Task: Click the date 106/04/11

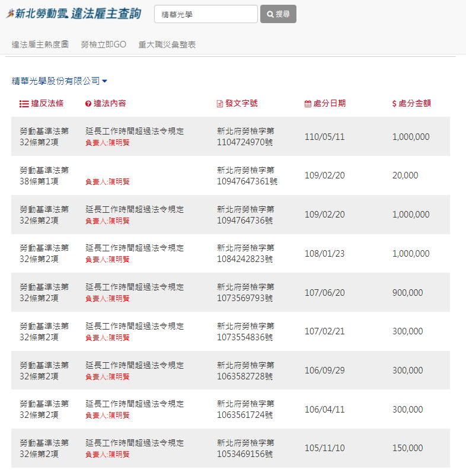Action: click(x=324, y=410)
